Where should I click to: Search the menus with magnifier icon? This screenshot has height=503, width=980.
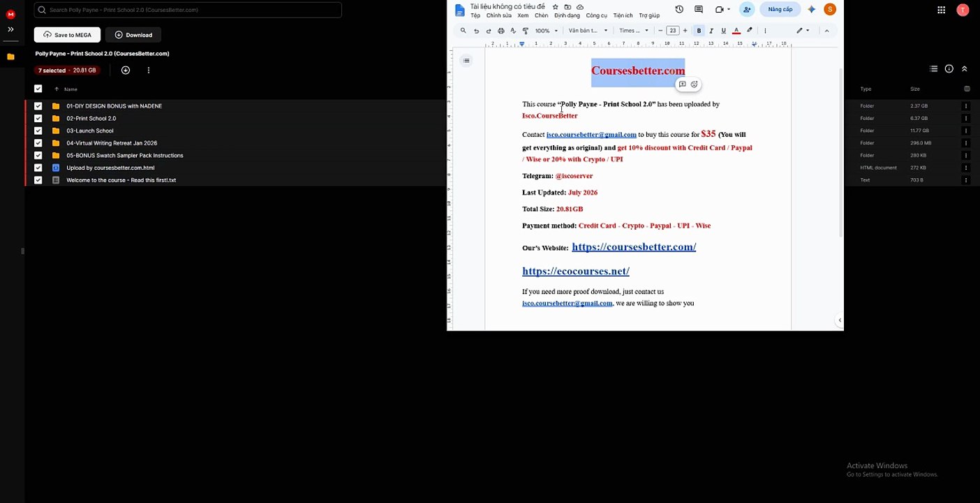(x=463, y=31)
